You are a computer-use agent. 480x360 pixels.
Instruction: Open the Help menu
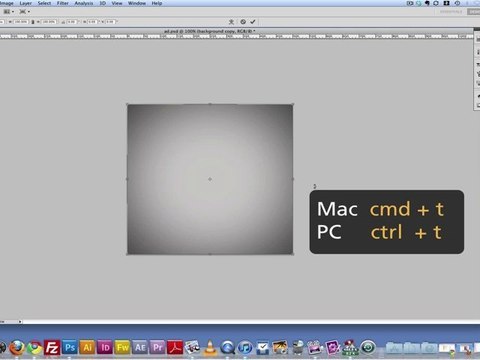pos(157,3)
